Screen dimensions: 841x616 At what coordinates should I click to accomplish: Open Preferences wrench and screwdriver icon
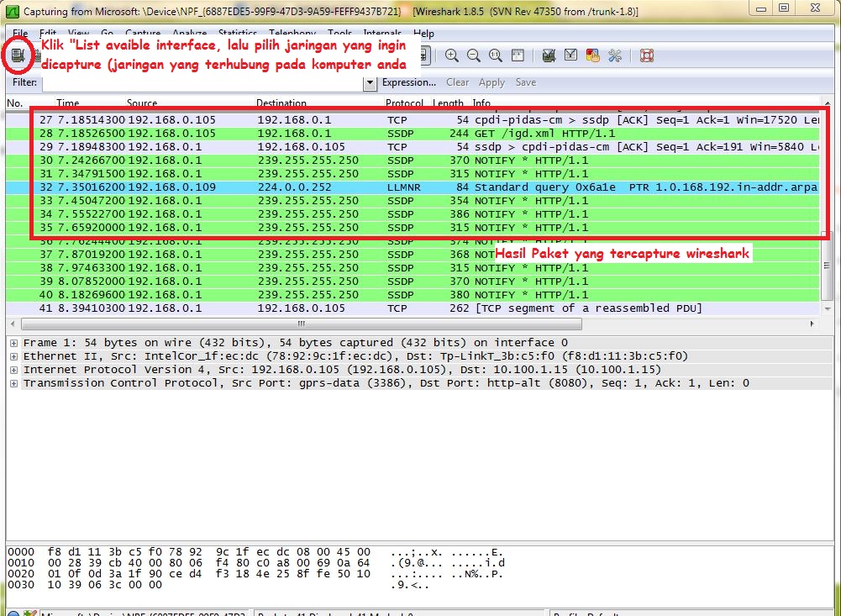[615, 55]
